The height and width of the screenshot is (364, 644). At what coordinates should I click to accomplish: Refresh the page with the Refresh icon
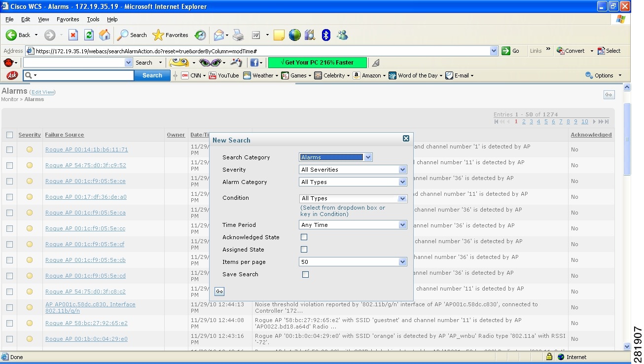tap(89, 35)
